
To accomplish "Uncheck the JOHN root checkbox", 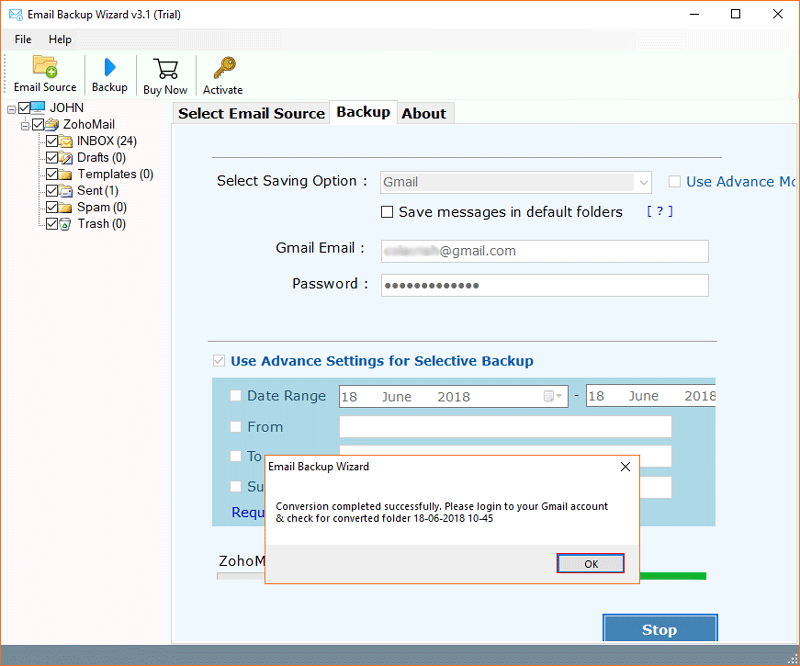I will click(x=24, y=108).
